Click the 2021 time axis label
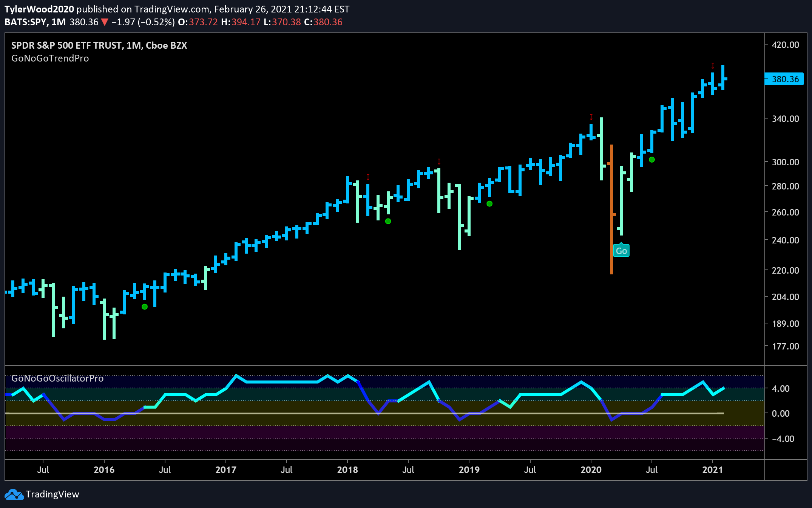This screenshot has width=812, height=508. 713,470
